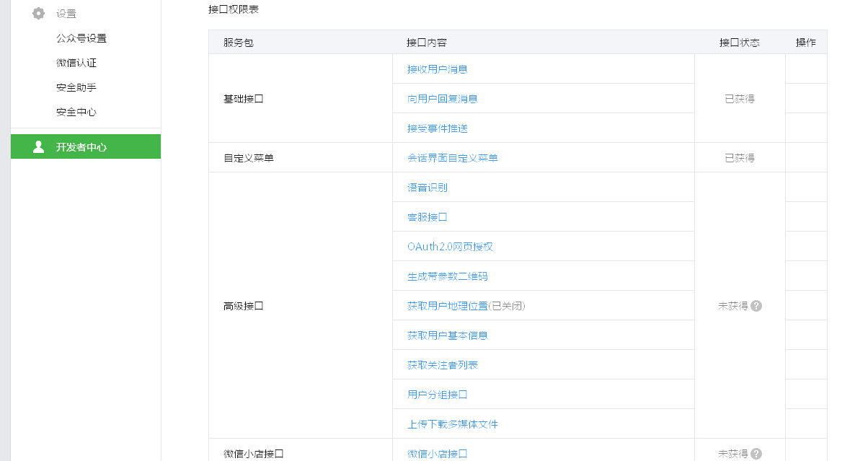Image resolution: width=868 pixels, height=461 pixels.
Task: Go to 微信认证 in the sidebar
Action: point(76,63)
